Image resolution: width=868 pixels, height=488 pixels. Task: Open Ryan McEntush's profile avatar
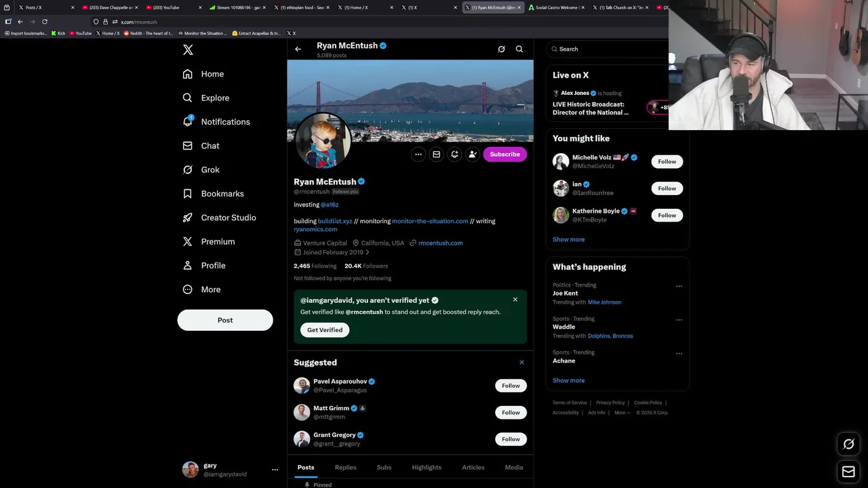[323, 140]
